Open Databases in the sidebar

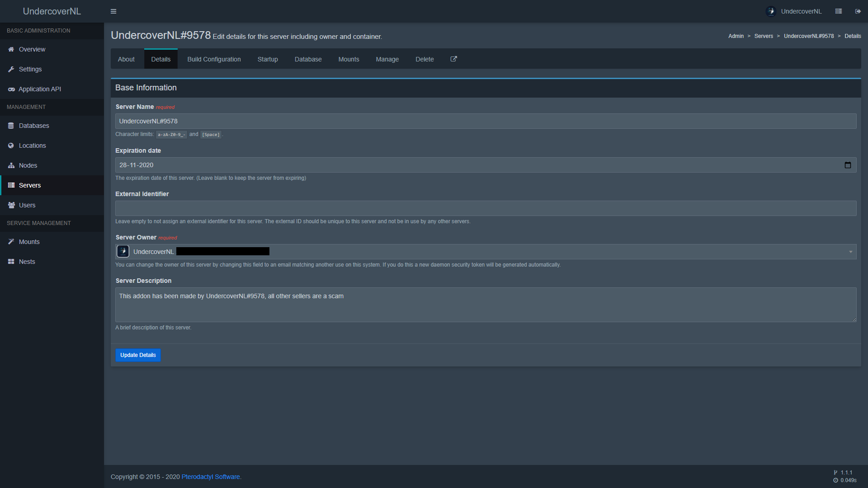tap(52, 126)
